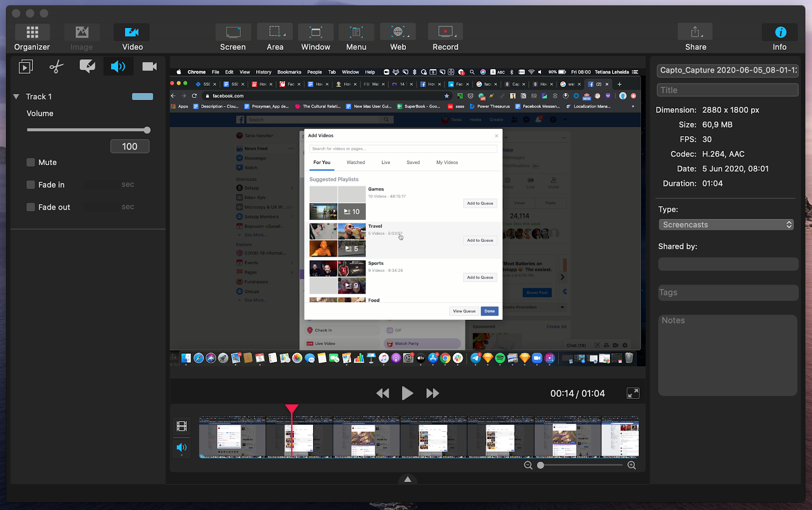
Task: Enable the Fade in checkbox
Action: 31,185
